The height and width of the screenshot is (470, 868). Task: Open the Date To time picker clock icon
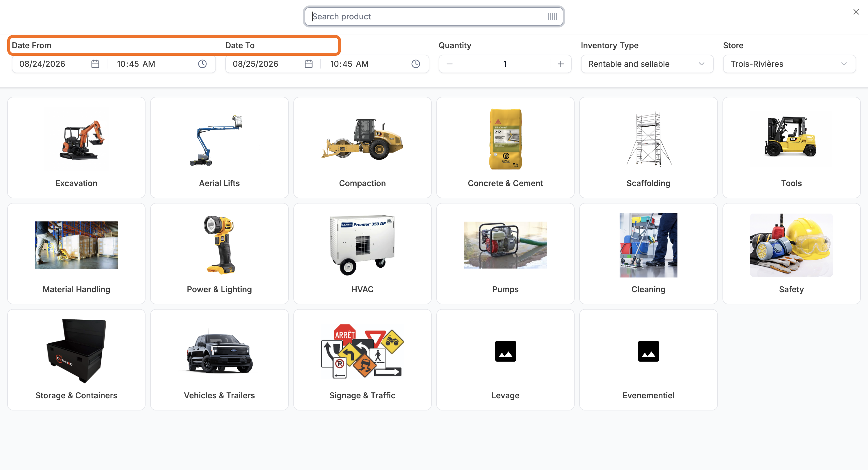point(416,64)
